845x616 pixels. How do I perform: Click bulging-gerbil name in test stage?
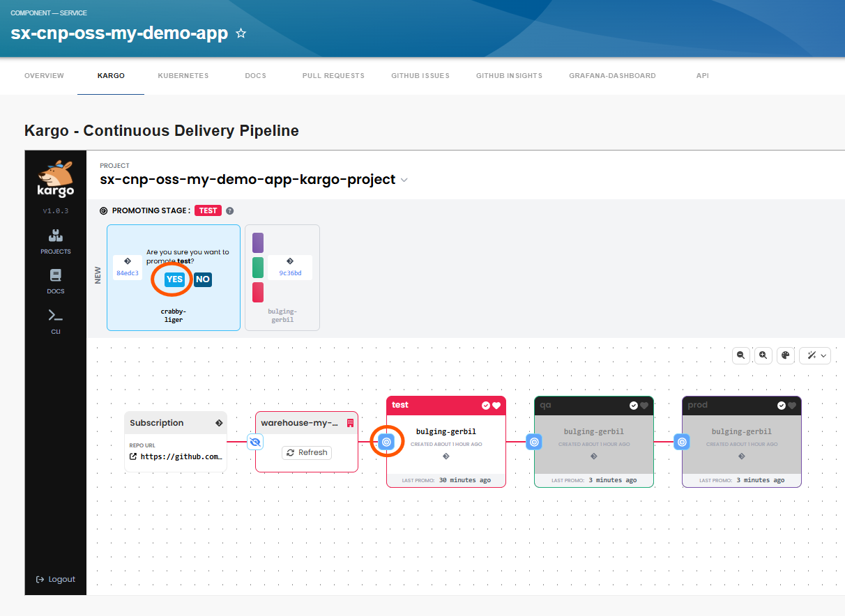tap(446, 431)
